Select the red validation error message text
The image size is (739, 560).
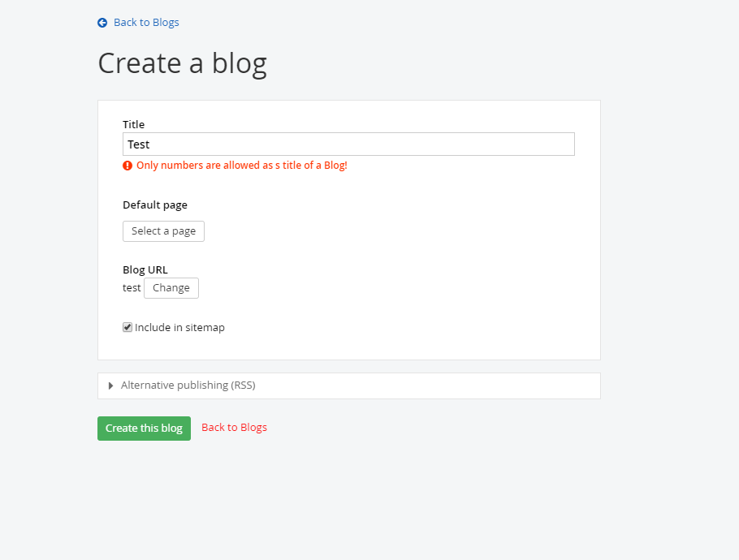click(x=242, y=166)
